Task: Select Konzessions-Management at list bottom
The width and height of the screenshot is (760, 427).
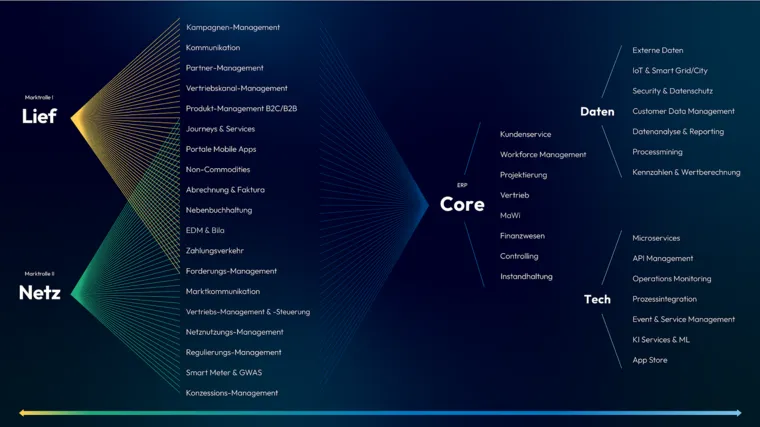Action: (232, 393)
